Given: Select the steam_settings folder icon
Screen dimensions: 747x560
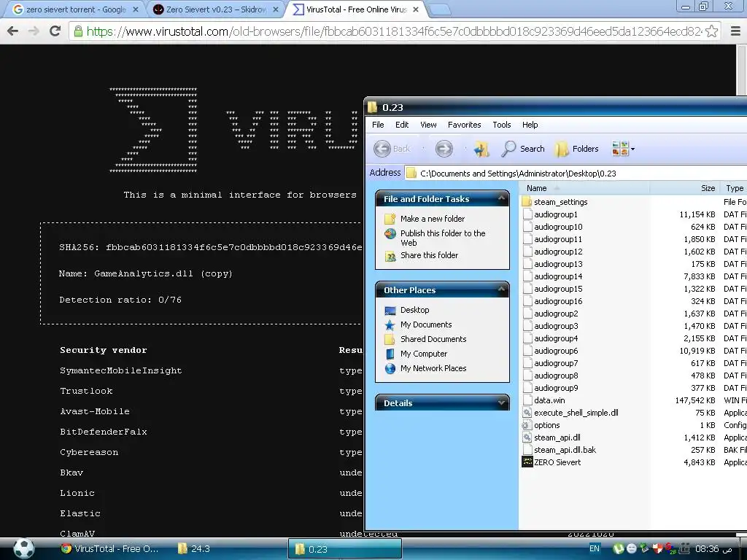Looking at the screenshot, I should point(527,202).
